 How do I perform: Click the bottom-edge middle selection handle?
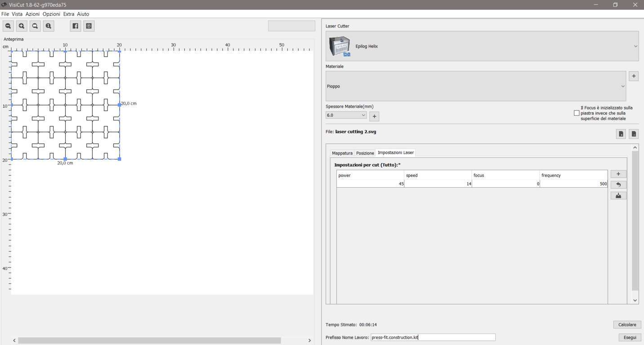[x=65, y=159]
